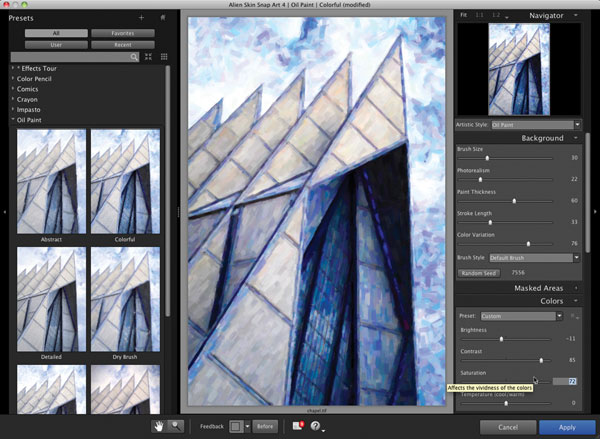Screen dimensions: 600x439
Task: Click the Saturation value field
Action: [565, 381]
